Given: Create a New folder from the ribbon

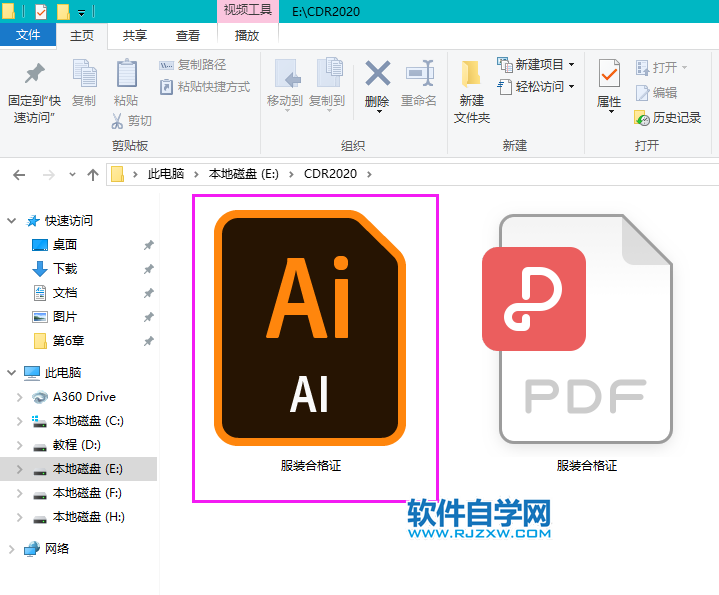Looking at the screenshot, I should coord(472,93).
